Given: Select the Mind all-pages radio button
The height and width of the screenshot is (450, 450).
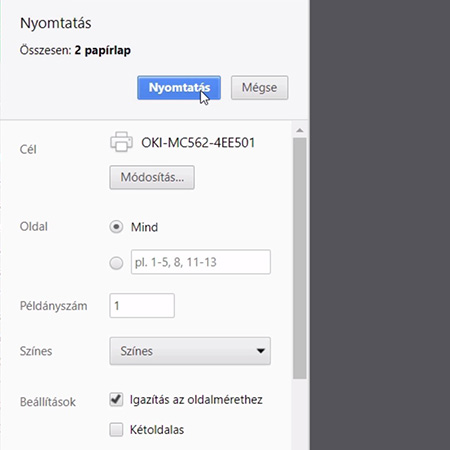Looking at the screenshot, I should coord(116,227).
